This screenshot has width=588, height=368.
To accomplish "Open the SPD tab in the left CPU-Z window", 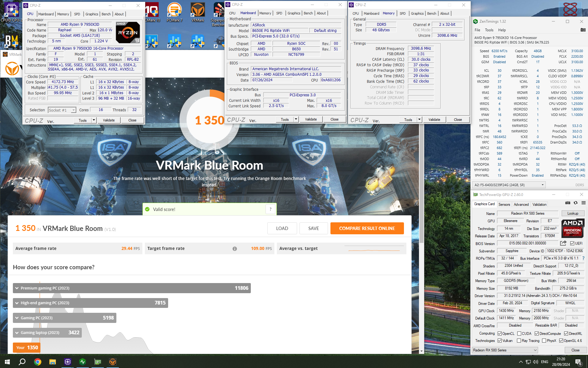I will click(77, 14).
